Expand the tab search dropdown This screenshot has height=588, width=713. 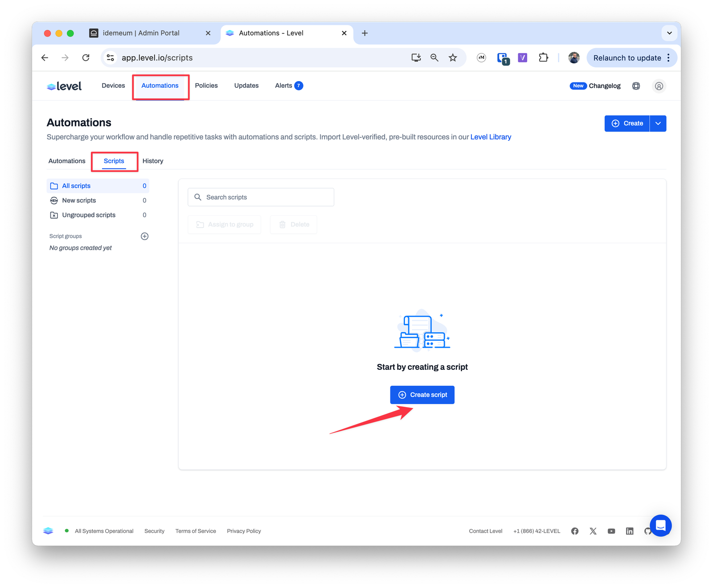[x=669, y=33]
